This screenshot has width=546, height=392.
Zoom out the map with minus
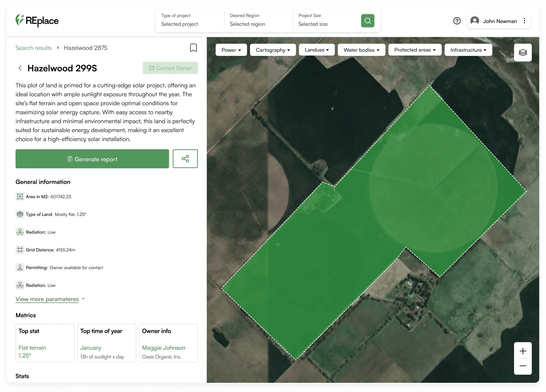(x=523, y=366)
